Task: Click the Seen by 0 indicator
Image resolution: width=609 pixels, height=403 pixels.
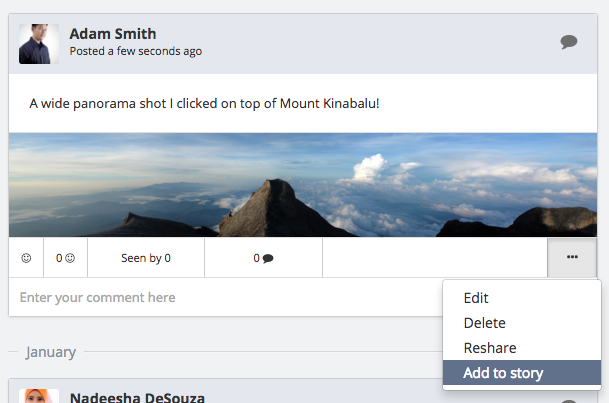Action: [146, 258]
